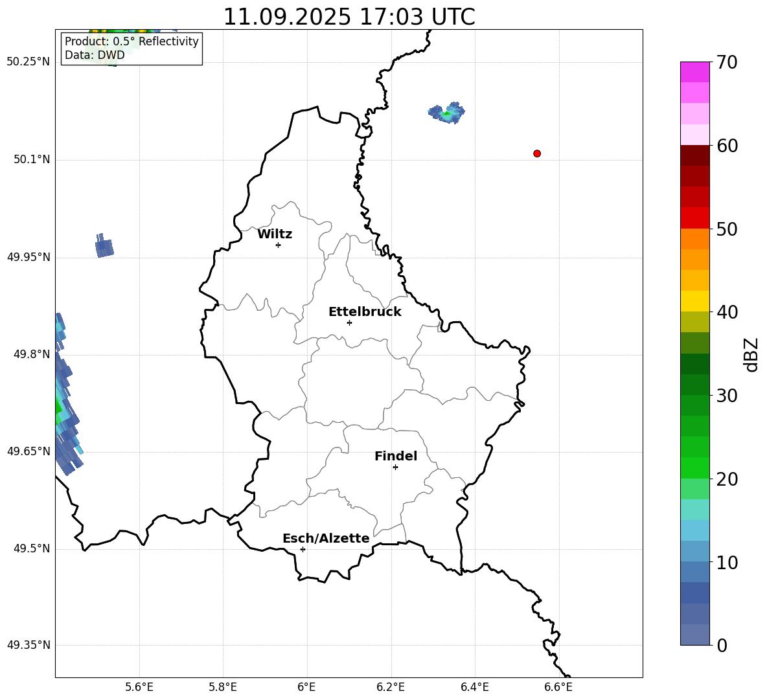Screen dimensions: 767x700
Task: Click the cross marker under Ettelbruck
Action: [349, 322]
